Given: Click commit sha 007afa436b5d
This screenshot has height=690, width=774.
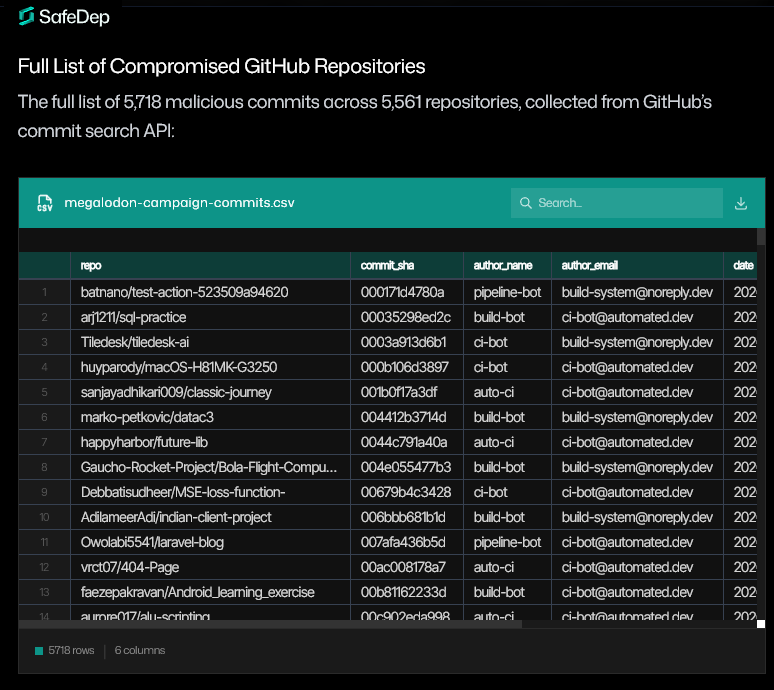Looking at the screenshot, I should (403, 542).
